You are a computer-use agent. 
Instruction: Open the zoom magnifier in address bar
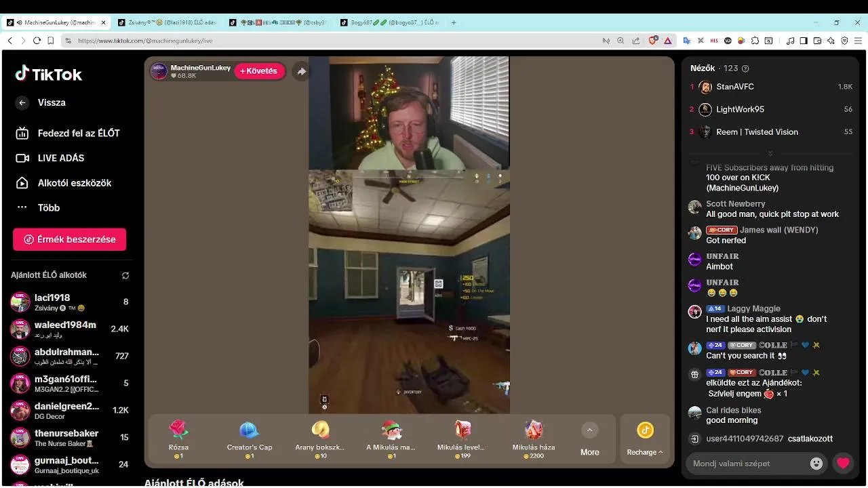click(620, 41)
